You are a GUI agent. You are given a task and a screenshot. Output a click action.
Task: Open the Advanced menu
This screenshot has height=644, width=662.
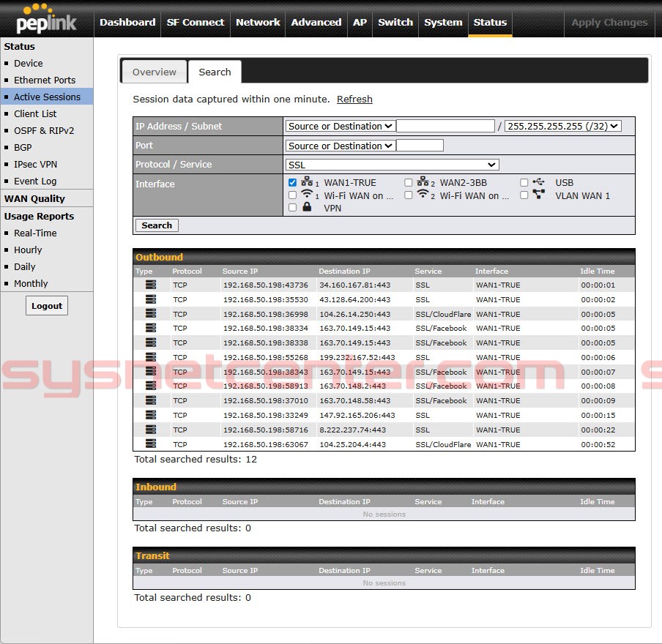coord(316,22)
